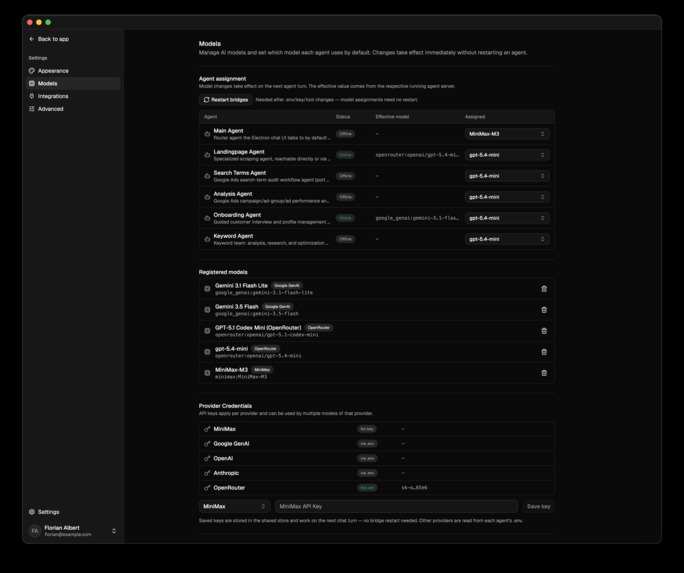Image resolution: width=684 pixels, height=573 pixels.
Task: Click the Keyword Agent robot icon
Action: pos(207,239)
